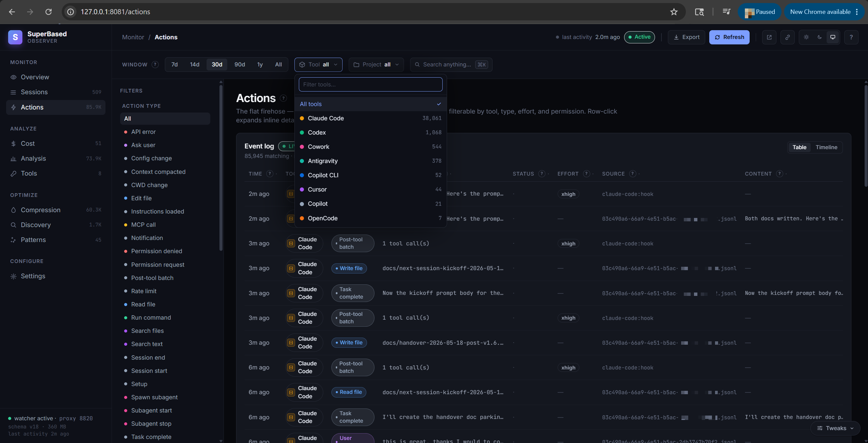Click help icon next to SOURCE column
The height and width of the screenshot is (443, 868).
click(x=633, y=174)
